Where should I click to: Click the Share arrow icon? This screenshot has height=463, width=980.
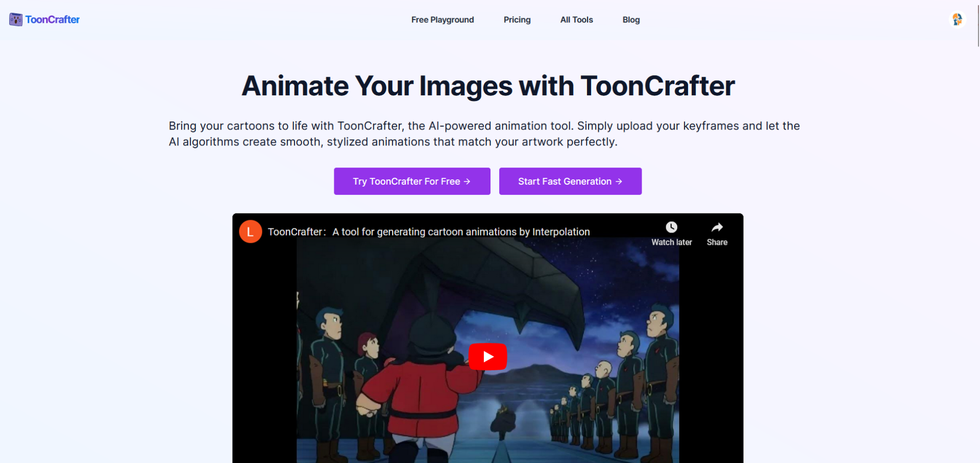[717, 227]
